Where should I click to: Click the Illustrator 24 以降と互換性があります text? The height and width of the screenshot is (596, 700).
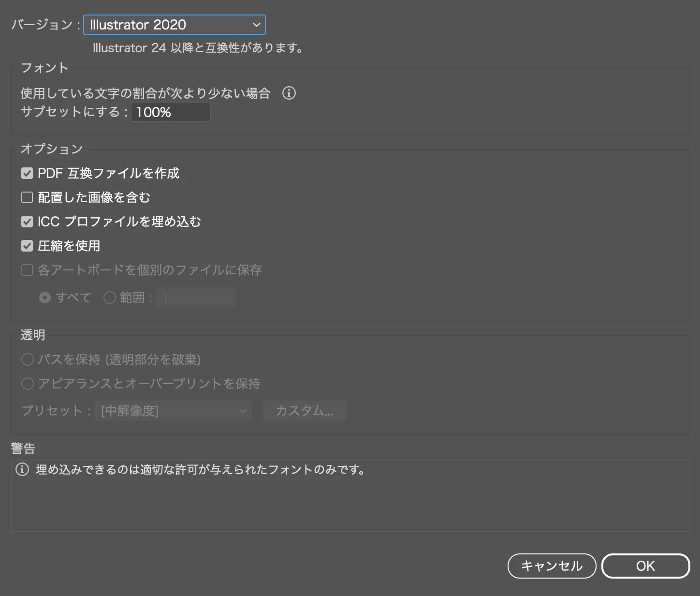[x=198, y=48]
